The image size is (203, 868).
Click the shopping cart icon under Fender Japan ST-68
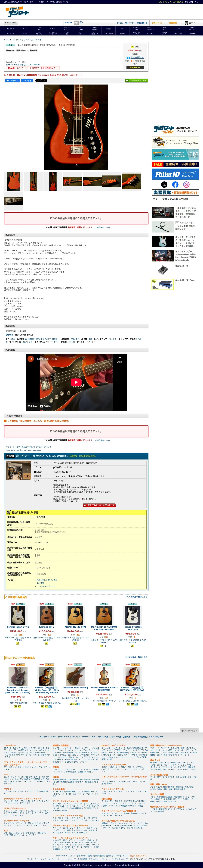[x=18, y=643]
